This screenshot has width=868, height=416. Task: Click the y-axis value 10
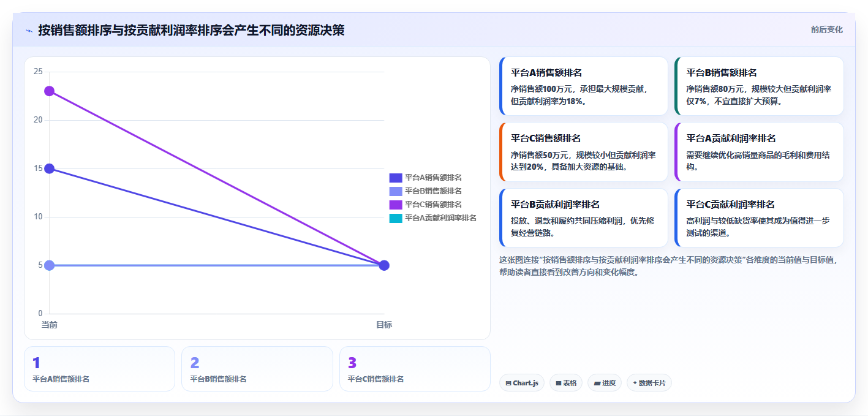38,217
